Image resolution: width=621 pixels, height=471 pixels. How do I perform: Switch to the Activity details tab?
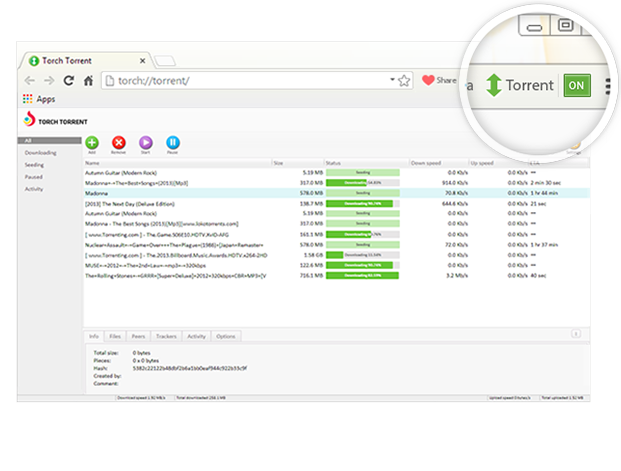coord(196,336)
